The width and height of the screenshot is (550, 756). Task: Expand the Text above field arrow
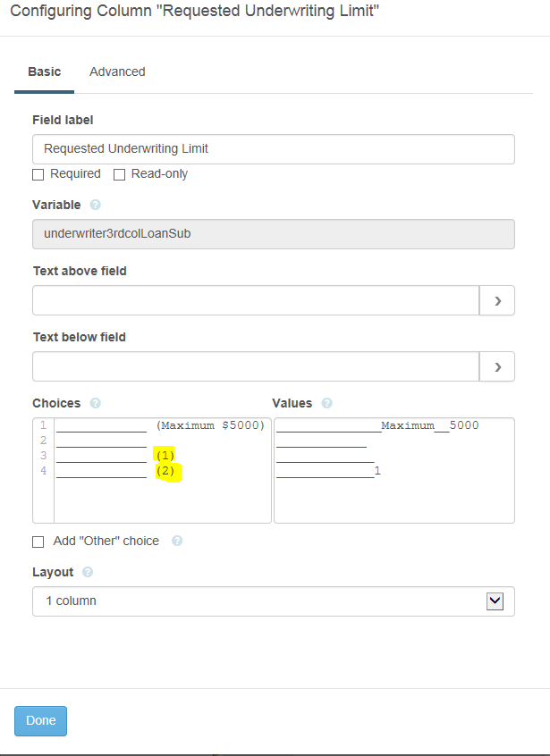pos(497,300)
